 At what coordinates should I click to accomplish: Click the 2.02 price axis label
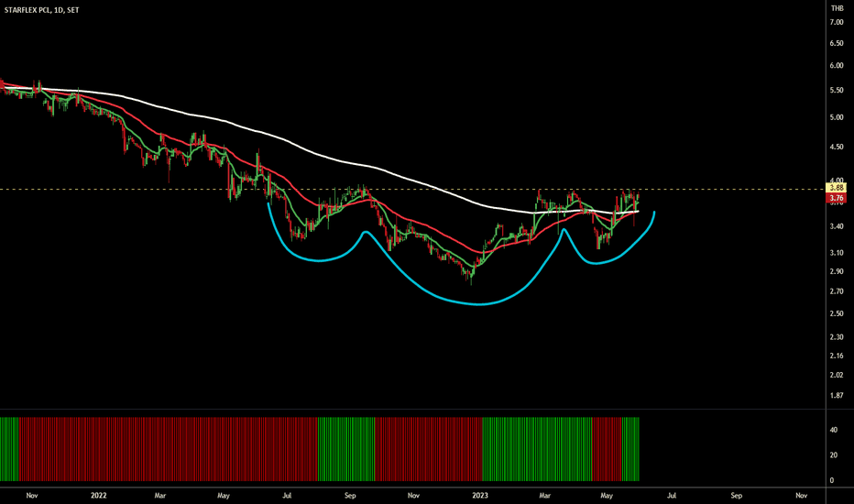point(837,374)
